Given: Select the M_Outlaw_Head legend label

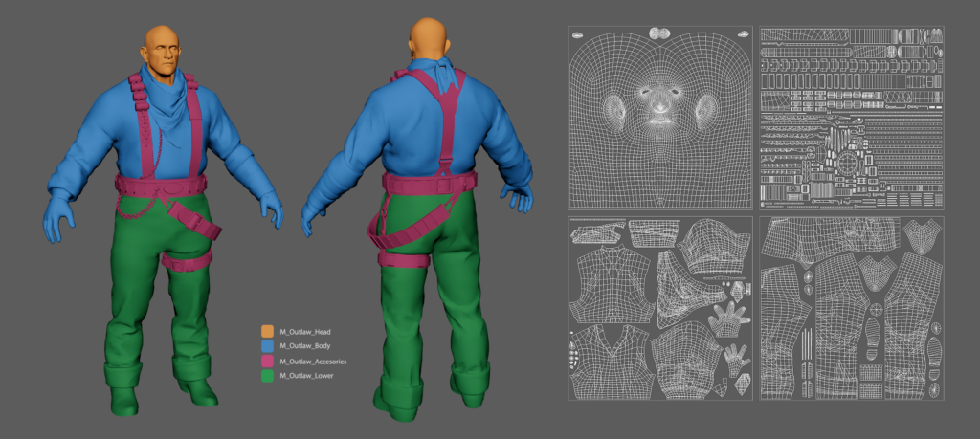Looking at the screenshot, I should coord(305,332).
